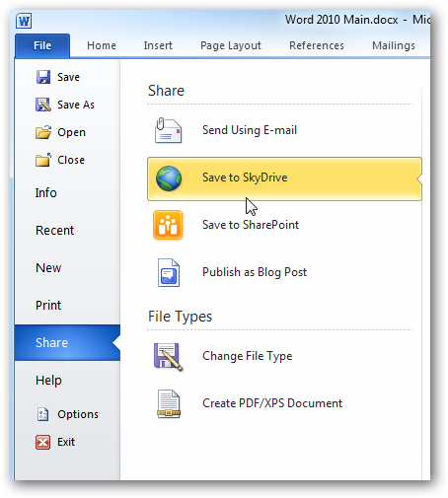The height and width of the screenshot is (498, 448).
Task: Click the globe icon for SkyDrive
Action: pos(169,178)
